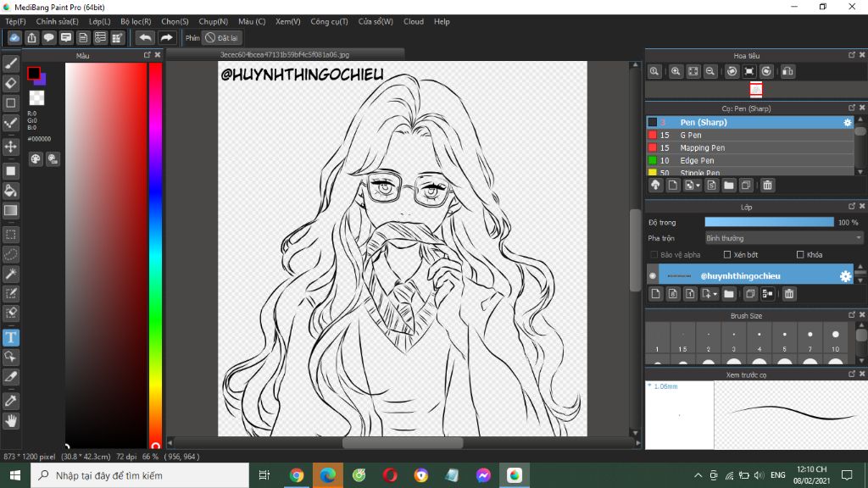Click Đặt lại reset button
The height and width of the screenshot is (488, 868).
pos(221,37)
